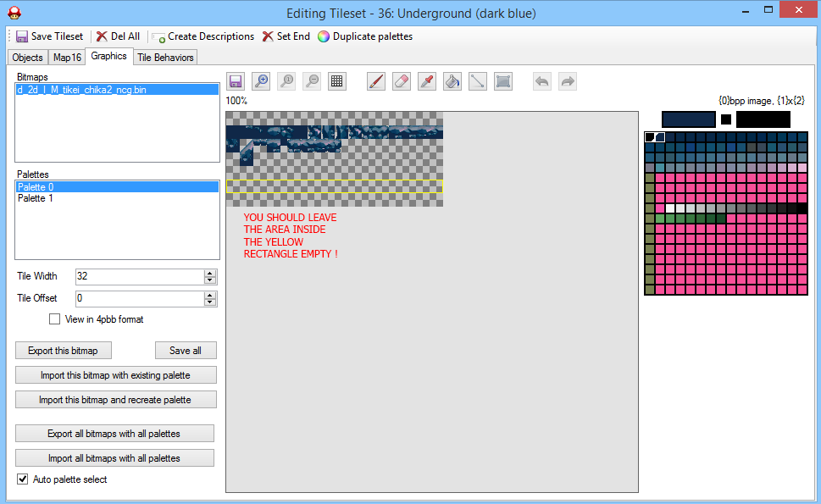Increase Tile Width with up arrow
821x504 pixels.
pos(210,273)
